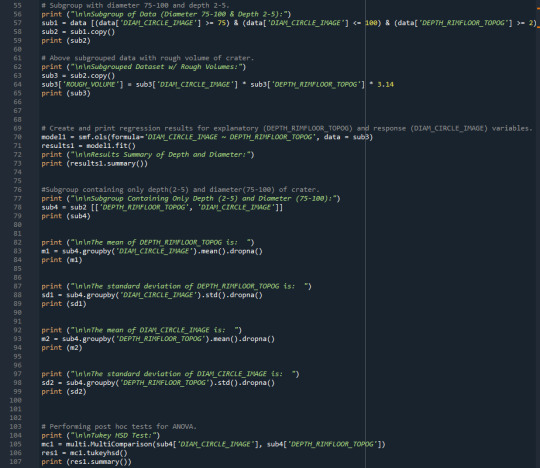Click the 'sd1 = sub4.groupby' statement

pos(152,295)
